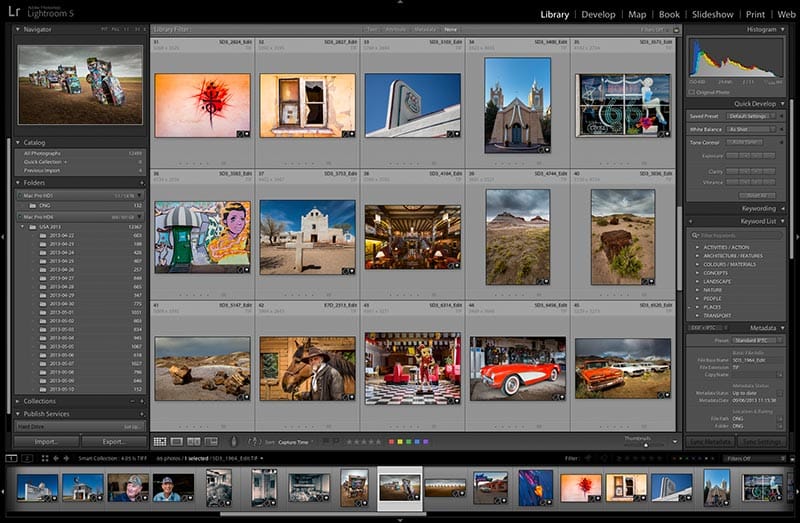
Task: Click the Sync Metadata button
Action: [x=711, y=442]
